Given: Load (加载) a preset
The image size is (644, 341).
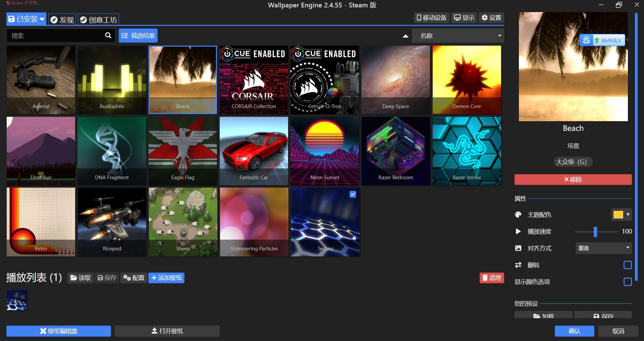Looking at the screenshot, I should coord(543,315).
